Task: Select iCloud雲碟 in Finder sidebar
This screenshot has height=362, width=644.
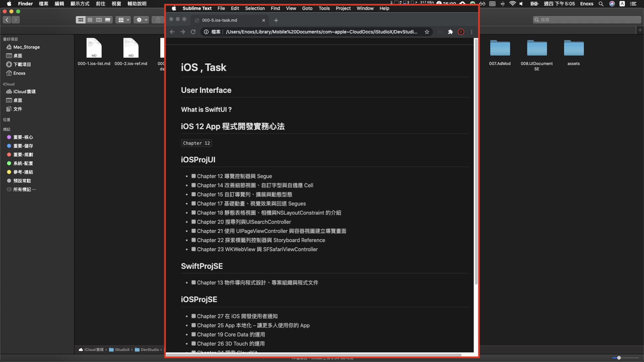Action: coord(24,92)
